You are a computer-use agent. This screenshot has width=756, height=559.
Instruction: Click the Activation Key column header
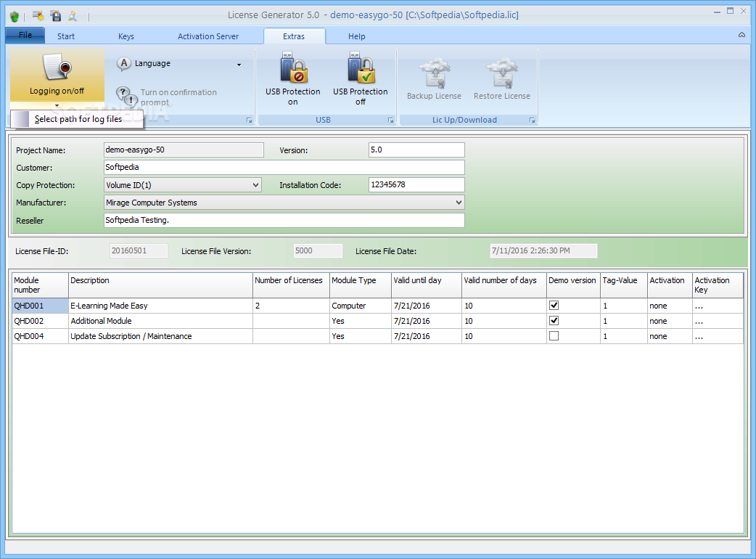[x=718, y=285]
